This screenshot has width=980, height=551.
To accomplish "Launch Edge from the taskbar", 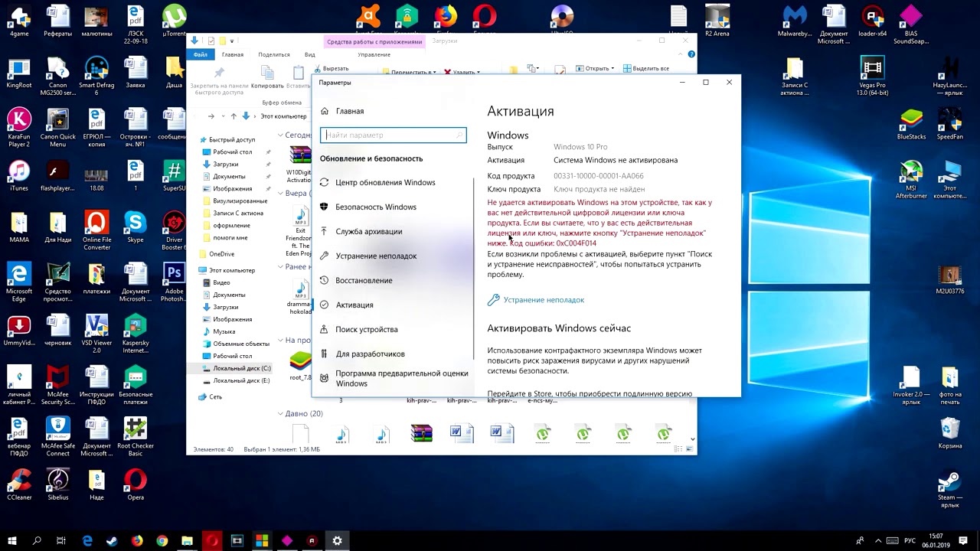I will [87, 541].
